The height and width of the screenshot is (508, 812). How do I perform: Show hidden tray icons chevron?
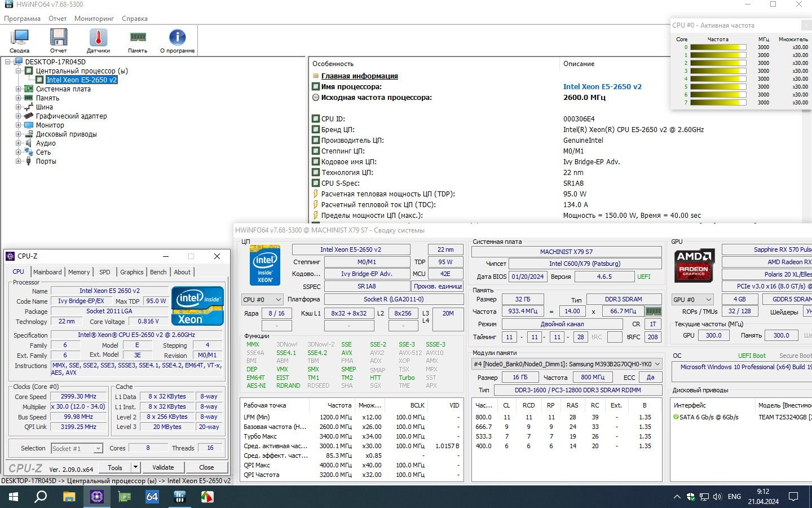click(677, 497)
